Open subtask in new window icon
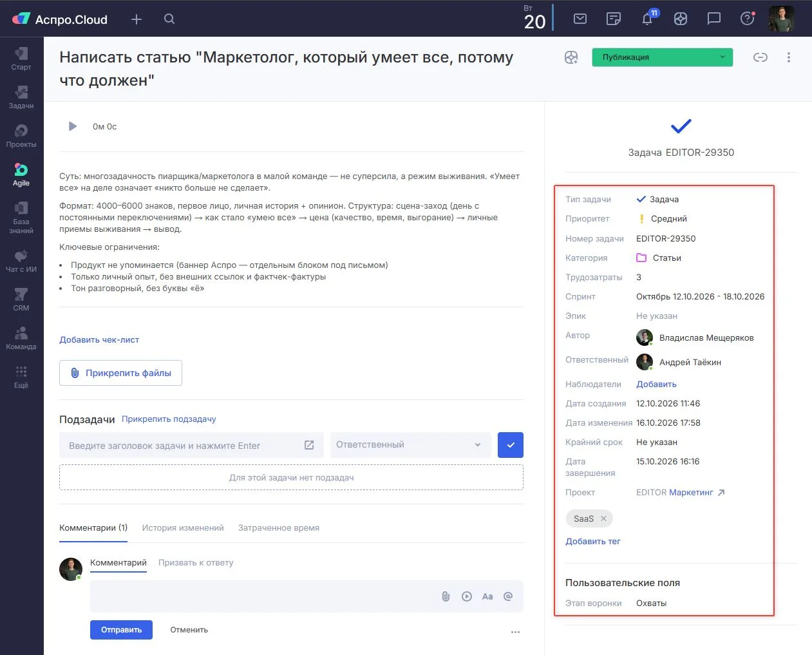 point(309,445)
